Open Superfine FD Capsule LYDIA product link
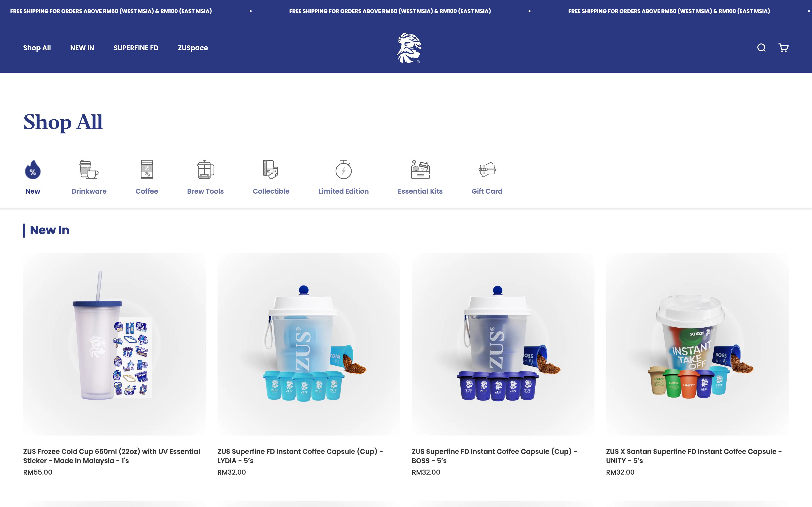The image size is (812, 507). point(300,456)
